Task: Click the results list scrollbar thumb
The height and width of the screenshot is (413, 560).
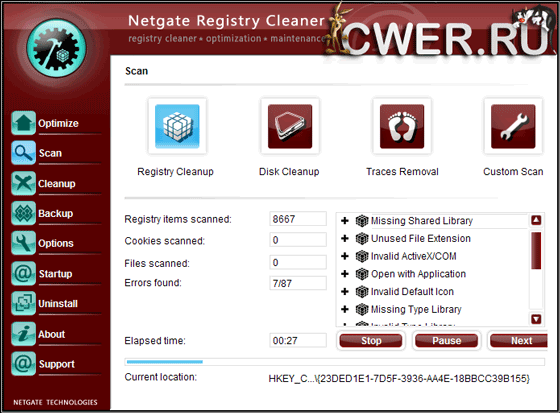Action: (536, 250)
